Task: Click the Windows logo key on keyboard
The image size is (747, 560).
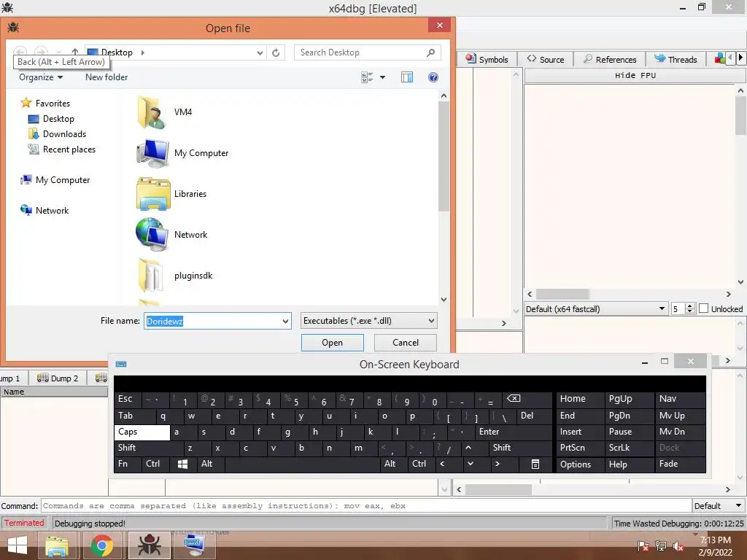Action: pos(183,464)
